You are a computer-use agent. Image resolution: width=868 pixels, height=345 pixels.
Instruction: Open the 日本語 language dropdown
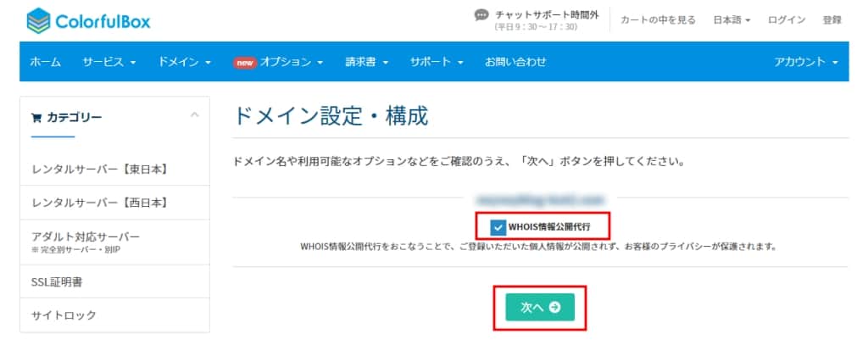[x=732, y=20]
